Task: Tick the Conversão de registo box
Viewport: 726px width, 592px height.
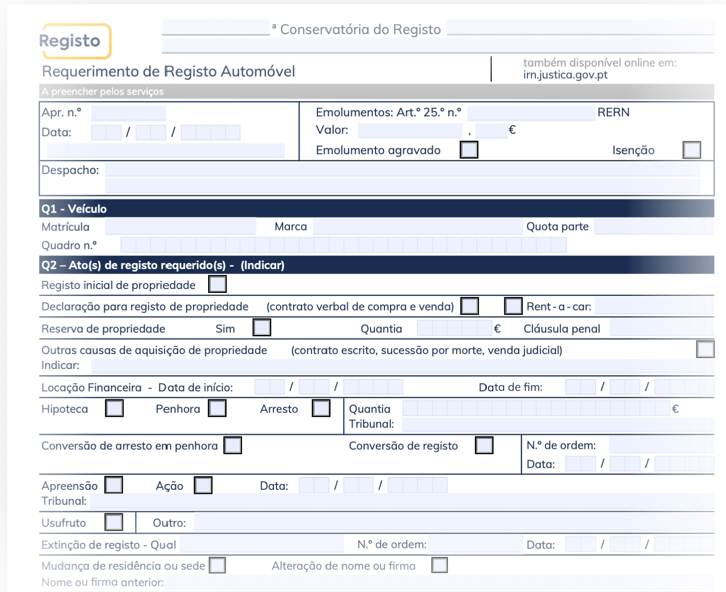Action: 484,445
